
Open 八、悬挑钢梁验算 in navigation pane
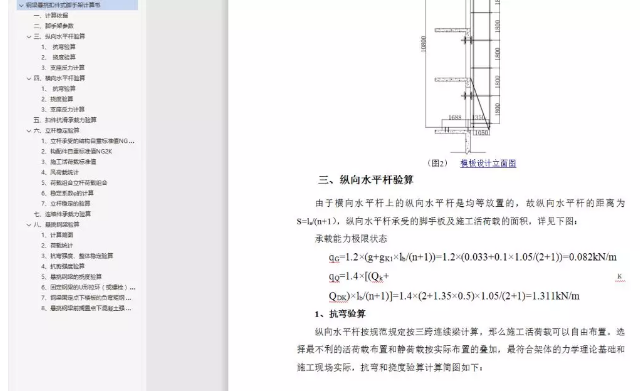56,224
